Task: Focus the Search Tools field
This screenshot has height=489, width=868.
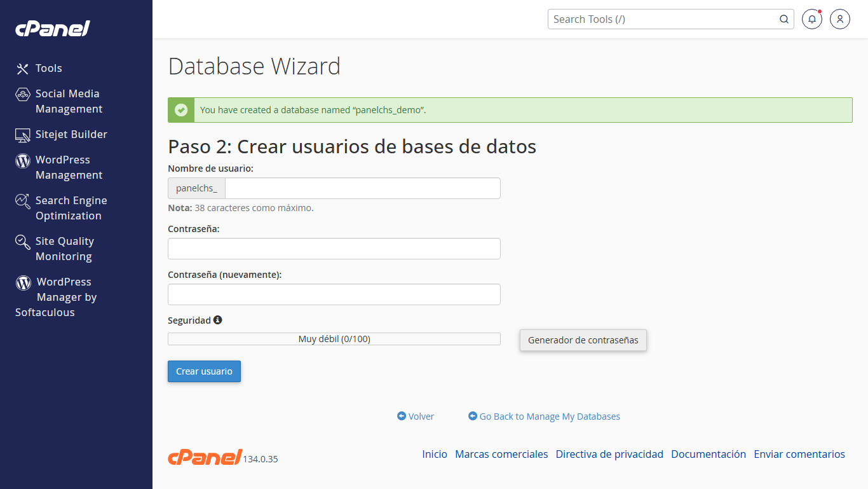Action: 664,19
